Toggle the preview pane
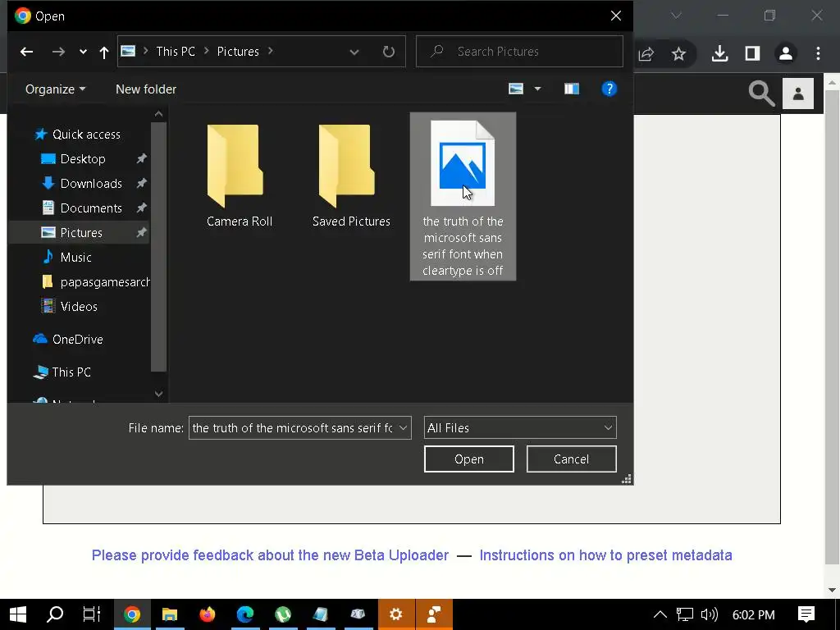Screen dimensions: 840x630 572,89
